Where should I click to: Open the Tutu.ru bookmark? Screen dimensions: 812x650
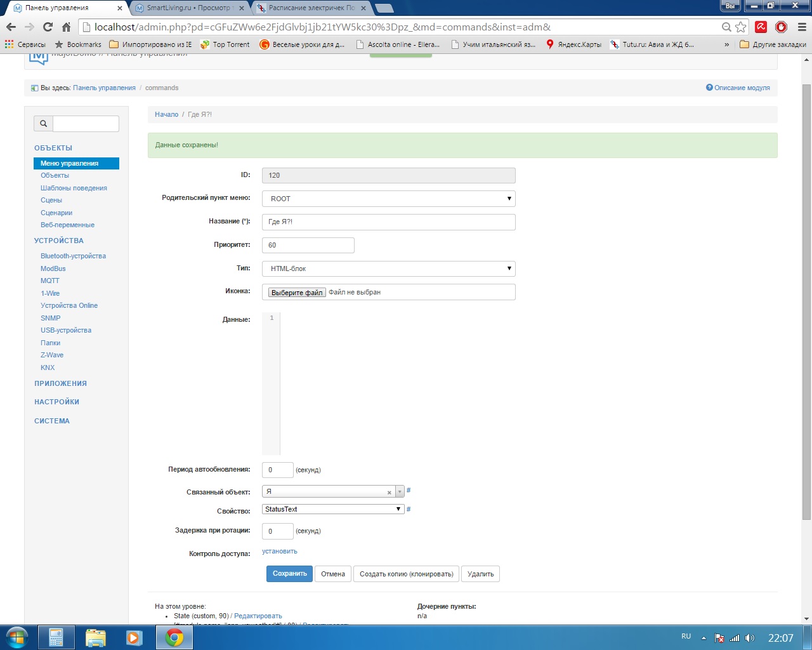(x=652, y=44)
